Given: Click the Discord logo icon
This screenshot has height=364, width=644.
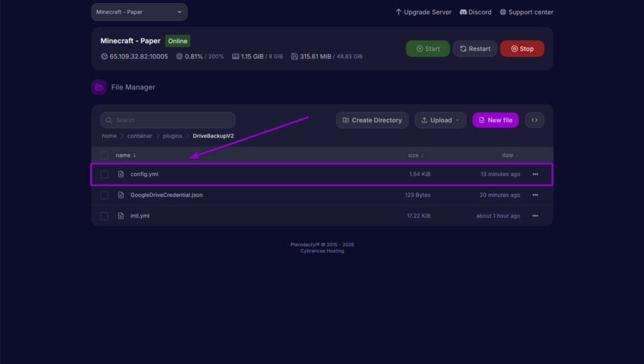Looking at the screenshot, I should click(x=464, y=12).
